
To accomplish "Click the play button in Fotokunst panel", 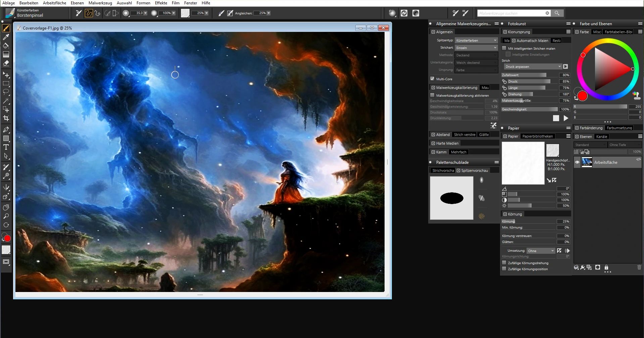I will point(566,118).
